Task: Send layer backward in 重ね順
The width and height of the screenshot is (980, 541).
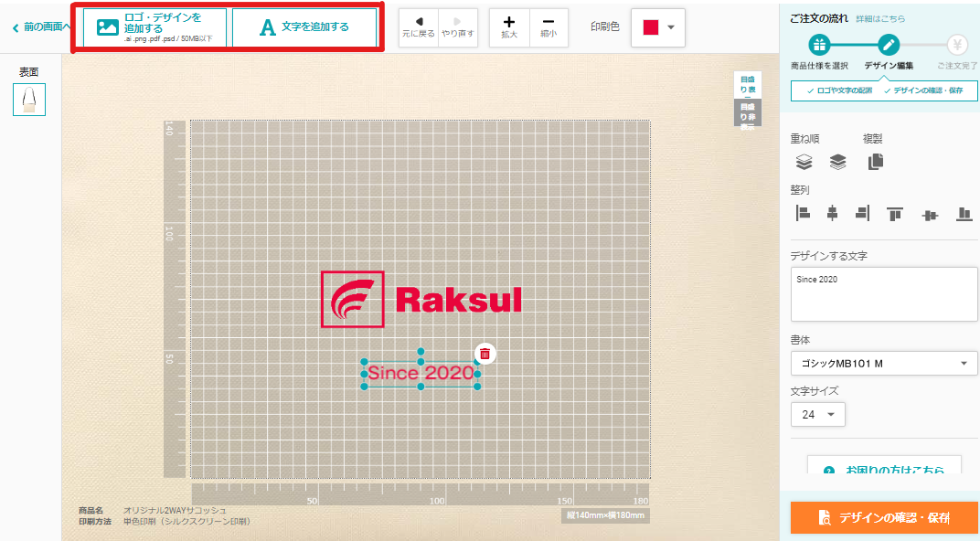Action: click(x=837, y=162)
